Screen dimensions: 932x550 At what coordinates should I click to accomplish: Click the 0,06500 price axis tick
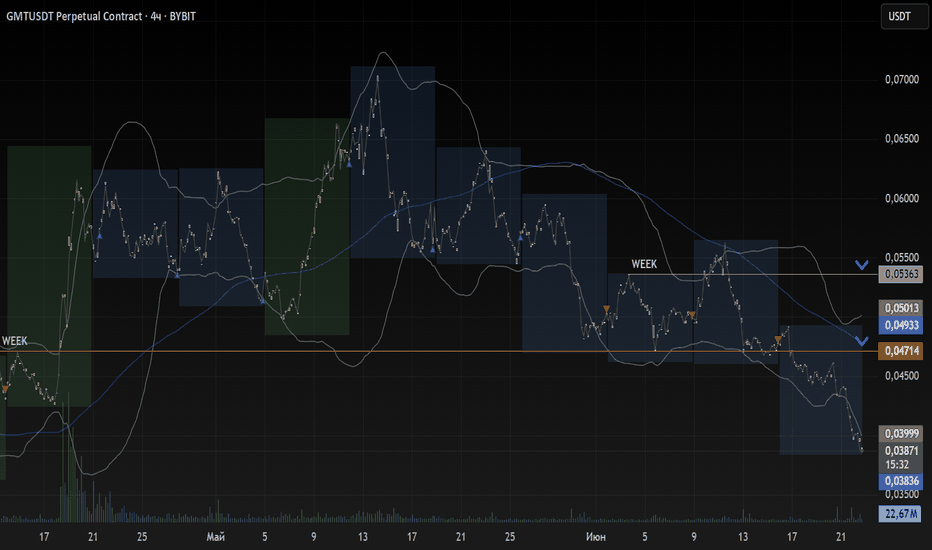(902, 139)
